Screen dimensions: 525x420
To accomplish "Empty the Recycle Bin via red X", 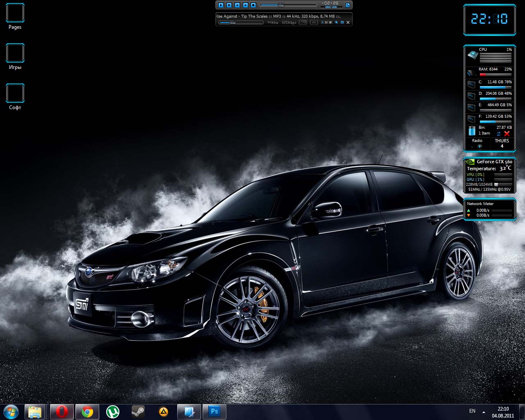I will [x=507, y=134].
